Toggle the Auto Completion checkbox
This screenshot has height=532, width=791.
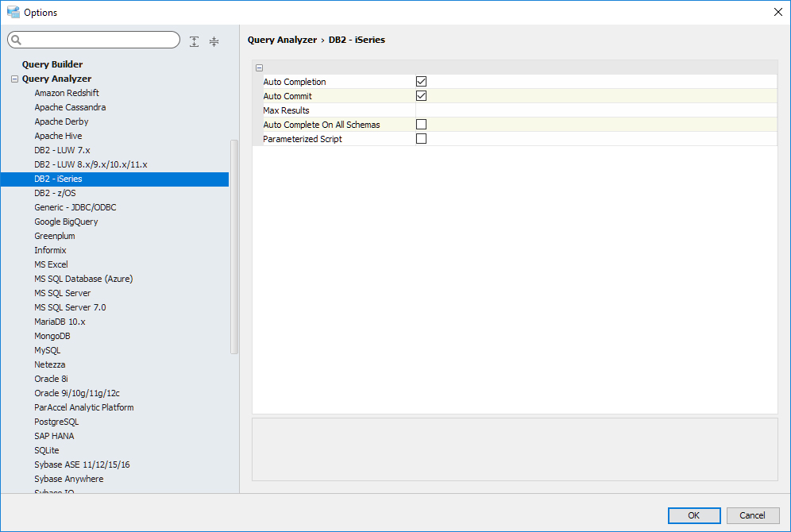422,81
